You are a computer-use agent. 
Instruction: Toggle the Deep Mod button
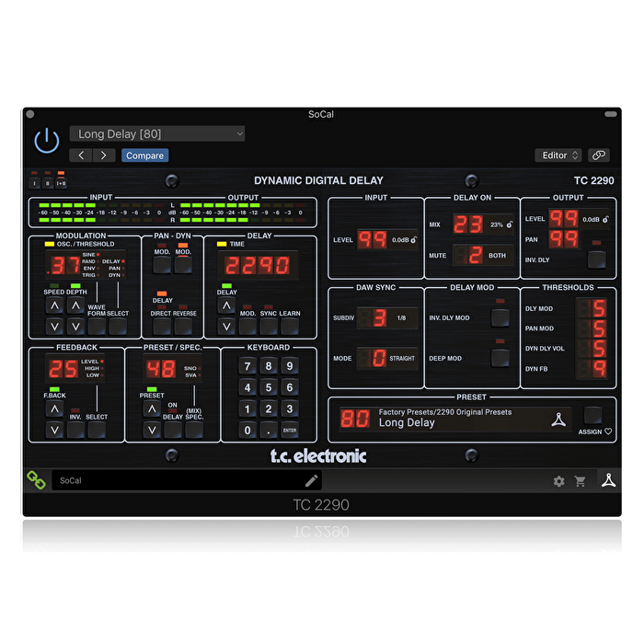[500, 358]
